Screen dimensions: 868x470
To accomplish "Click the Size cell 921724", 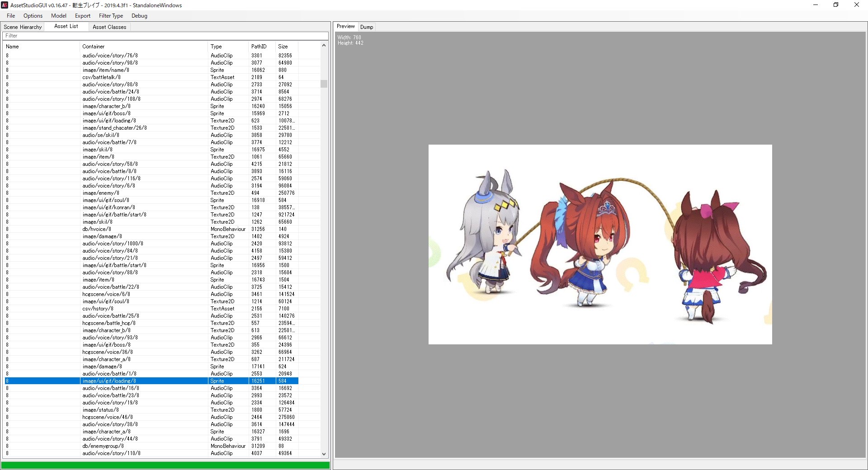I will (286, 215).
